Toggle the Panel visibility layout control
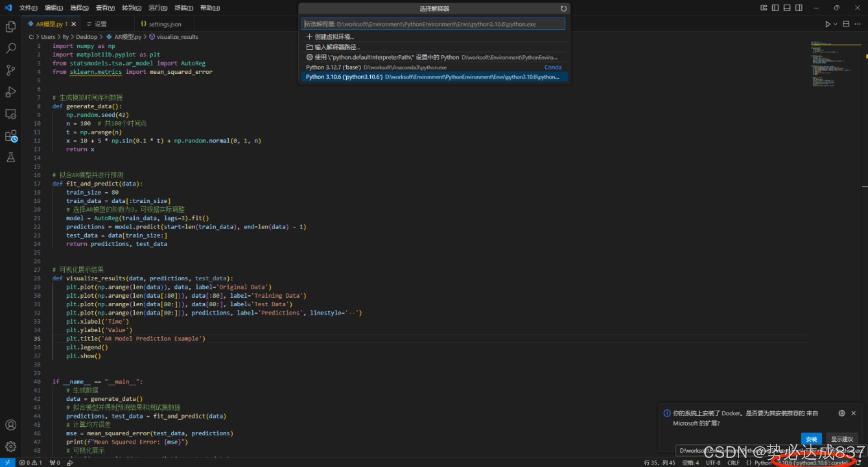Viewport: 868px width, 467px height. [x=787, y=8]
